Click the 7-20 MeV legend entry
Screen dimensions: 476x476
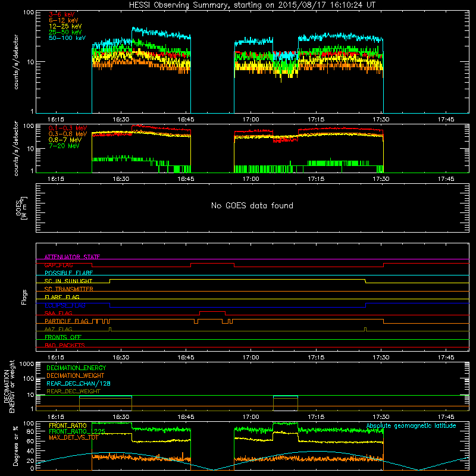(64, 146)
